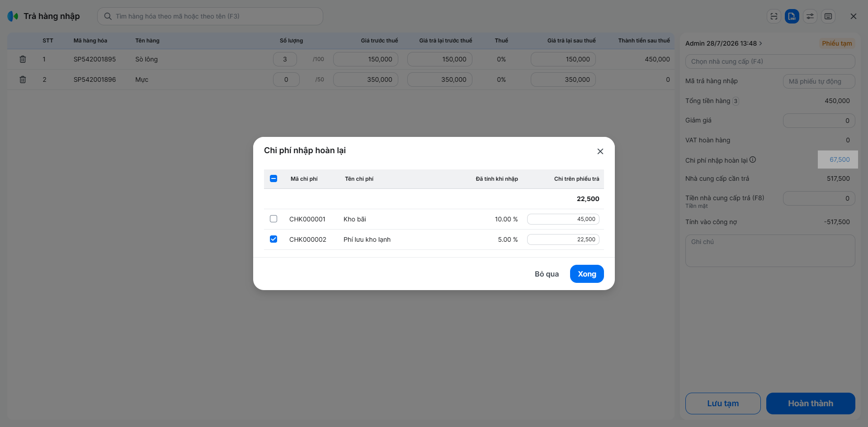The image size is (868, 427).
Task: Focus the product search box
Action: (210, 16)
